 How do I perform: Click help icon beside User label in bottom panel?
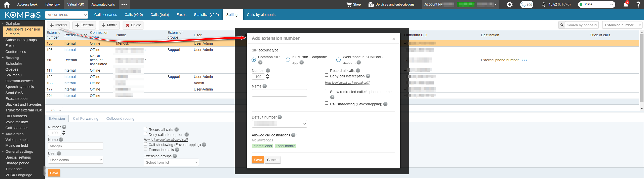click(x=59, y=154)
